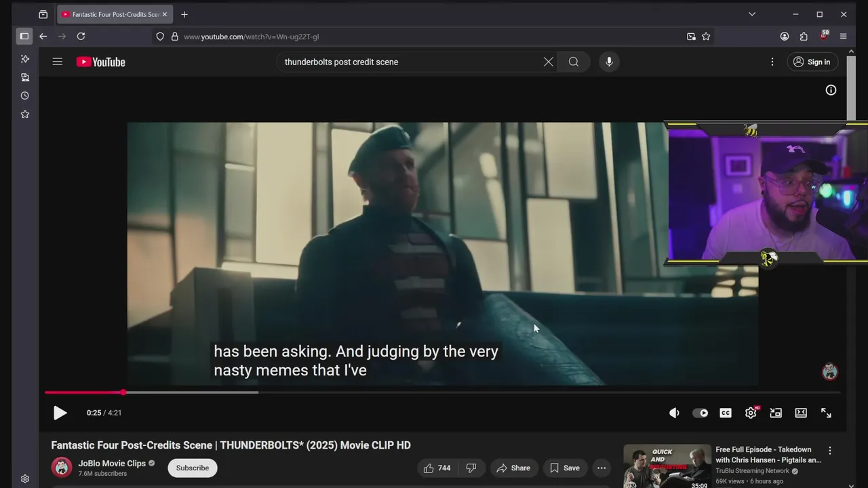Open sidebar AI sparkle tool

[25, 59]
